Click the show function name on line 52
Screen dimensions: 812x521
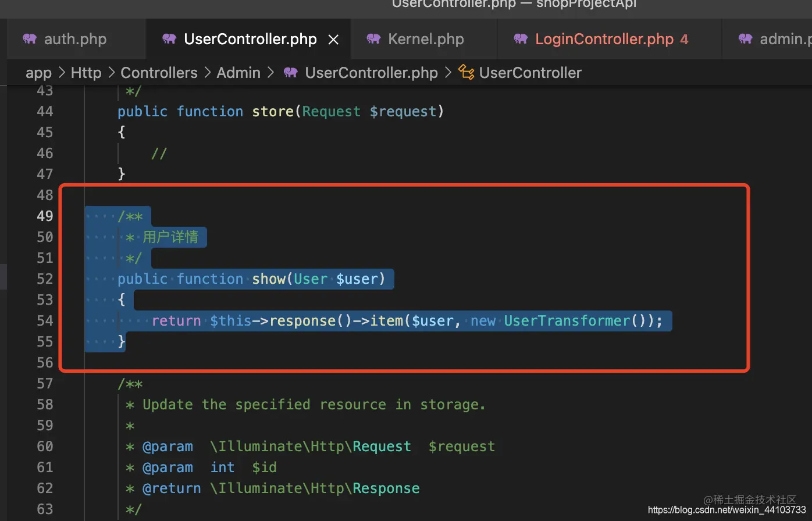point(269,279)
